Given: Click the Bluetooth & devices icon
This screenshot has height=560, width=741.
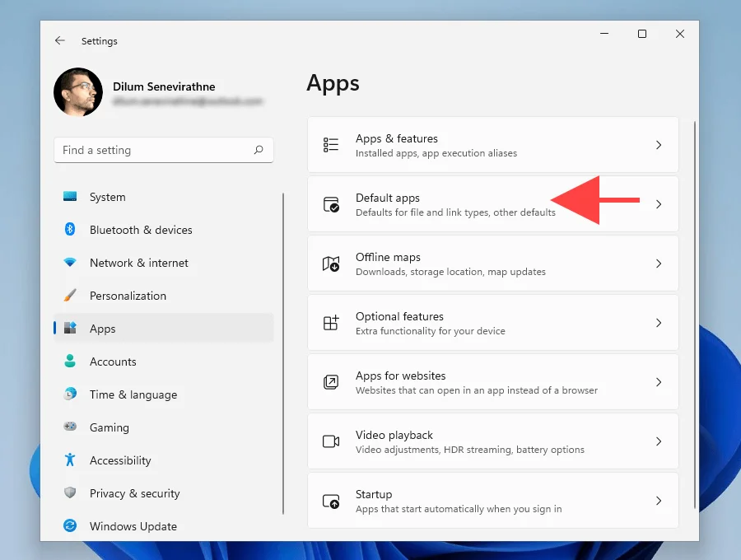Looking at the screenshot, I should pos(71,230).
